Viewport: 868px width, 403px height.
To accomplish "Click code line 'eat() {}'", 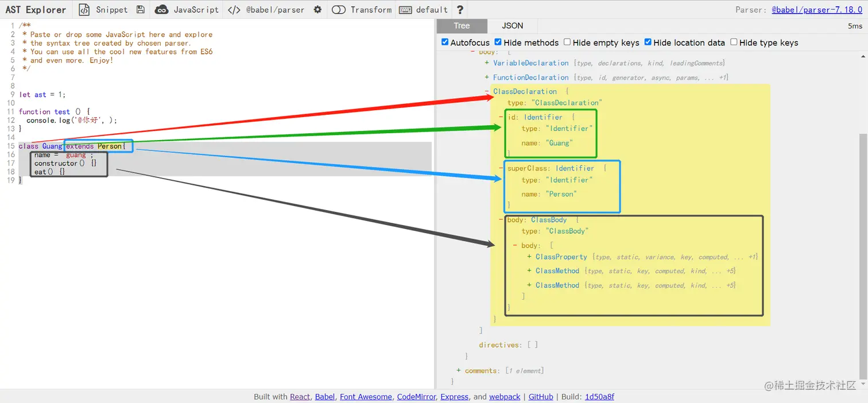I will coord(49,172).
